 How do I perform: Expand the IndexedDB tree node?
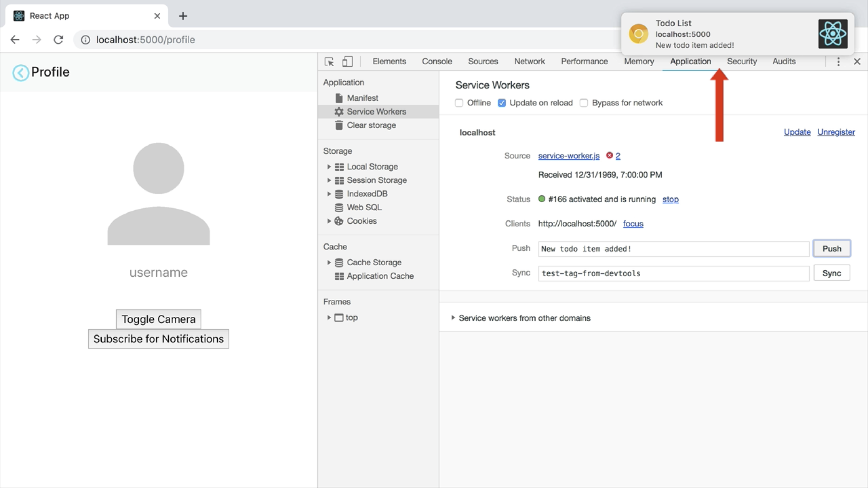(x=329, y=194)
